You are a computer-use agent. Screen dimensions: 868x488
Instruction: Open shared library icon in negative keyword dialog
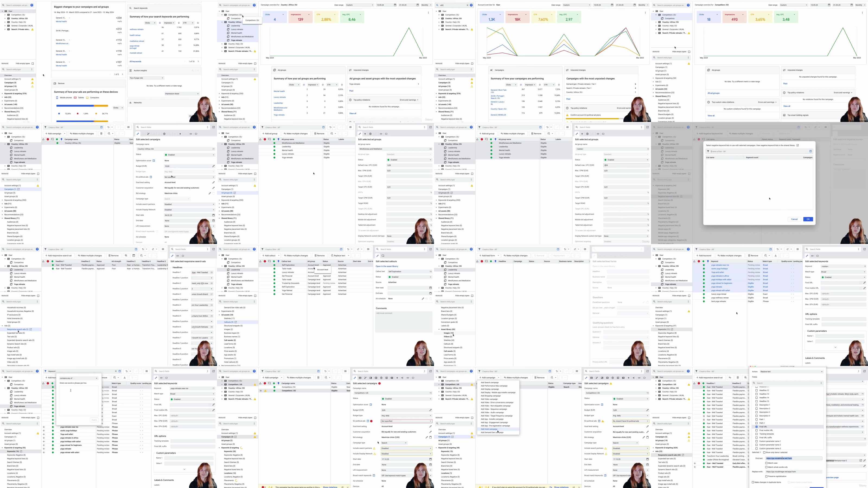coord(797,145)
